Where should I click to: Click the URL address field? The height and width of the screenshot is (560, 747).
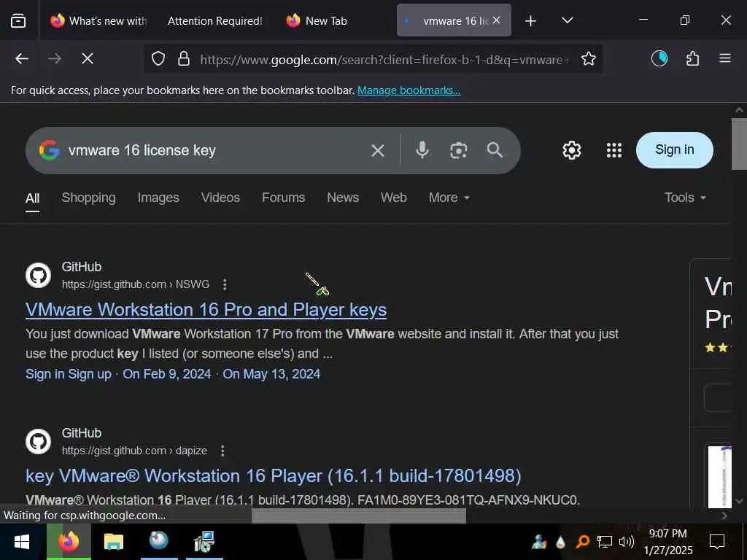[384, 60]
